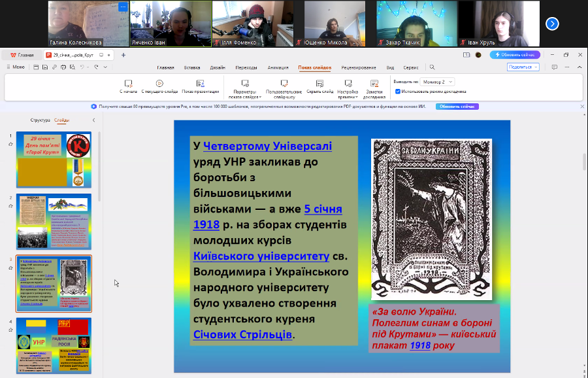The width and height of the screenshot is (588, 378).
Task: Open the Сервис ribbon tab
Action: click(x=411, y=67)
